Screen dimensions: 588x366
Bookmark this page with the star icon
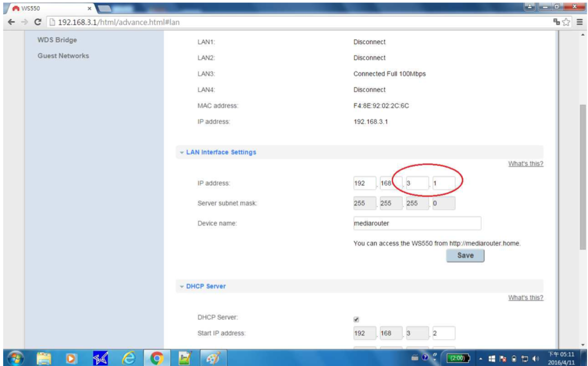click(x=566, y=22)
